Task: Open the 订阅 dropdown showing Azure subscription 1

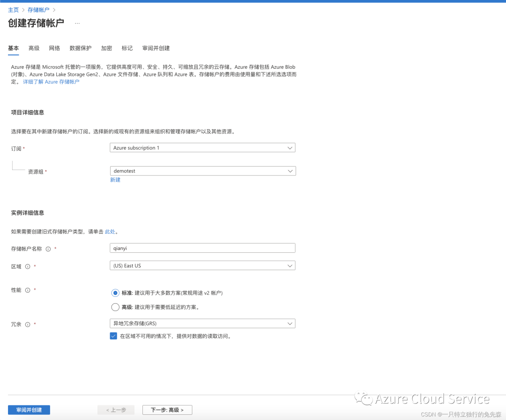Action: coord(202,148)
